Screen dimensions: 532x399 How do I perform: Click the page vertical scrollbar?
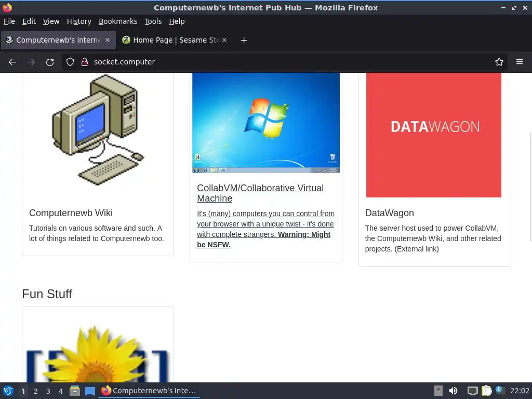[x=530, y=187]
